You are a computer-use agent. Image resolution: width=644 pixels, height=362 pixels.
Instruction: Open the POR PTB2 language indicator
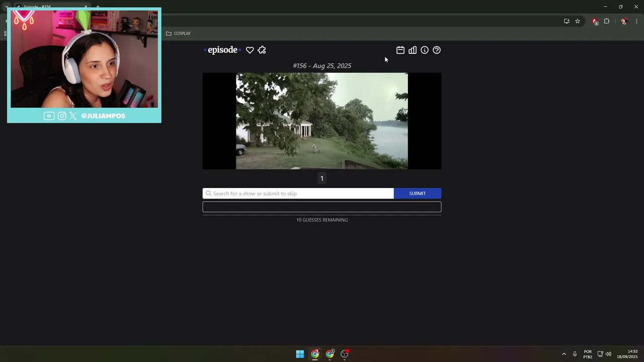588,354
